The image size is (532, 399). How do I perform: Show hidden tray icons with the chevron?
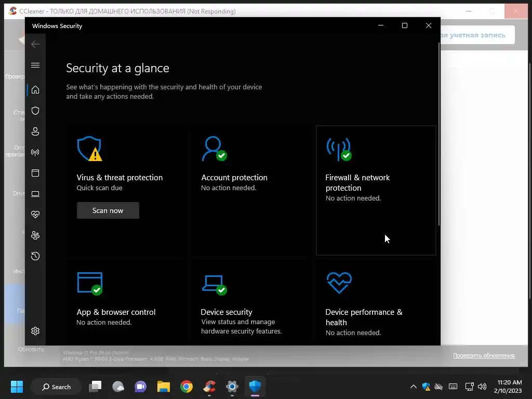[x=413, y=387]
